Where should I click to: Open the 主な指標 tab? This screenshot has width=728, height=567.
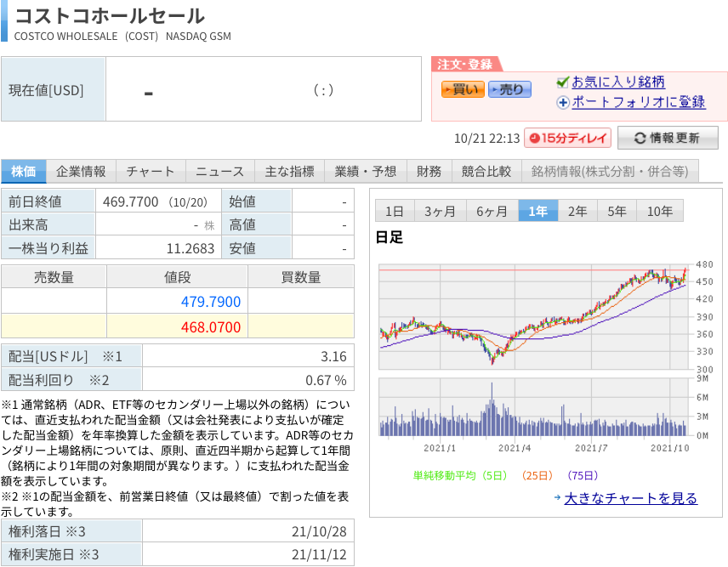[x=289, y=171]
